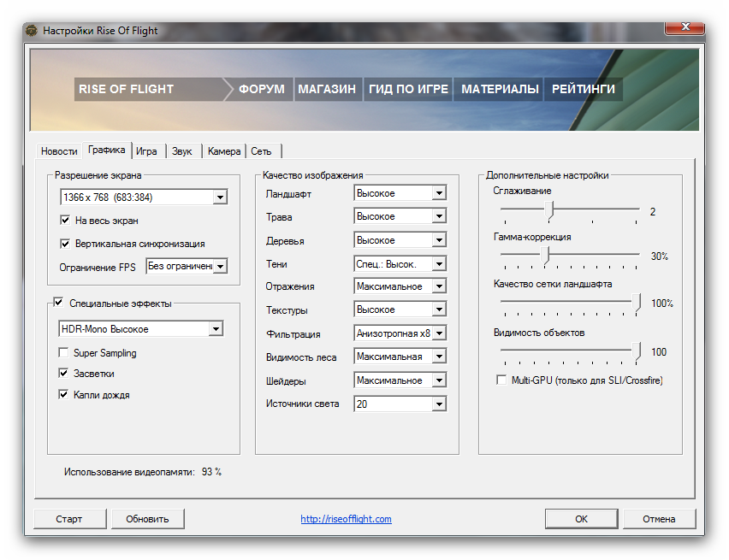Open the Текстуры quality dropdown
The image size is (729, 560).
click(x=400, y=309)
